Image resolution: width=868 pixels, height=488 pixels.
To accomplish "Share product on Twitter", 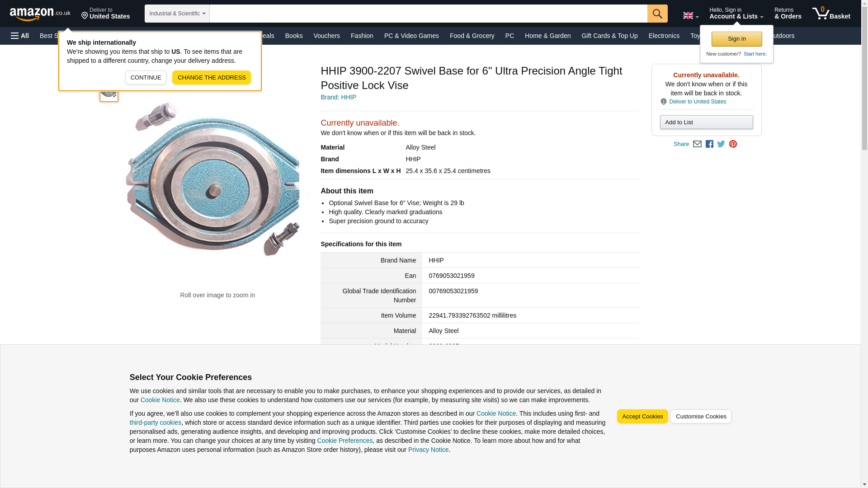I will point(721,144).
